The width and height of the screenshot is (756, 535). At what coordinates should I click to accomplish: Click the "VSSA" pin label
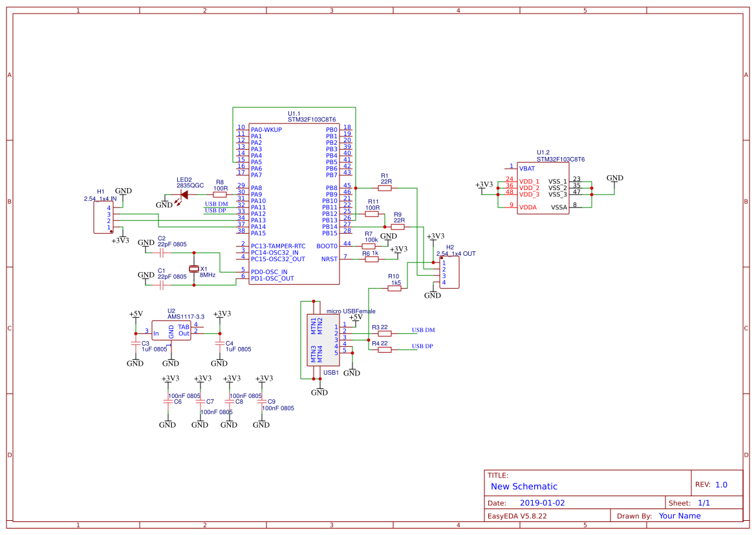point(559,207)
